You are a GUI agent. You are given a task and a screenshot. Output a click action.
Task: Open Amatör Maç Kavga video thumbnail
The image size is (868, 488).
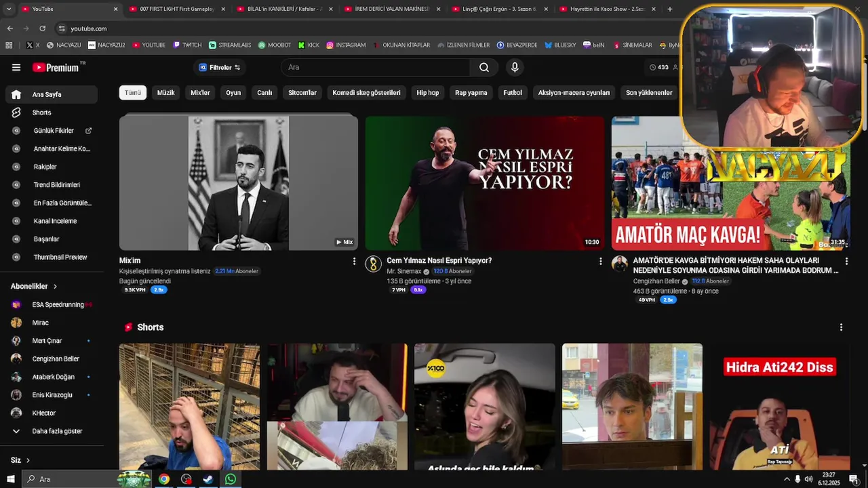tap(731, 183)
